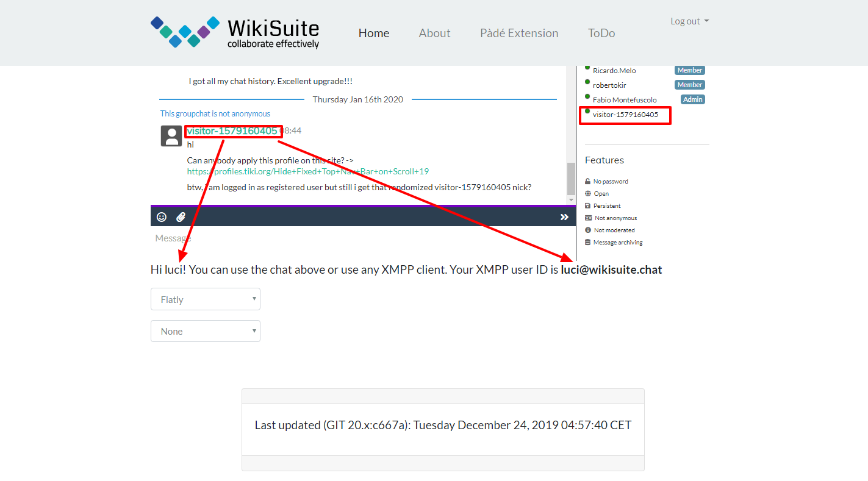Click the Member badge next to Ricardo.Melo
868x481 pixels.
690,70
